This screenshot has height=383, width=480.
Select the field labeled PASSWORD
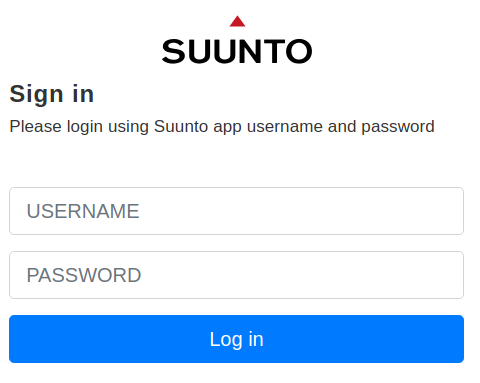click(236, 275)
